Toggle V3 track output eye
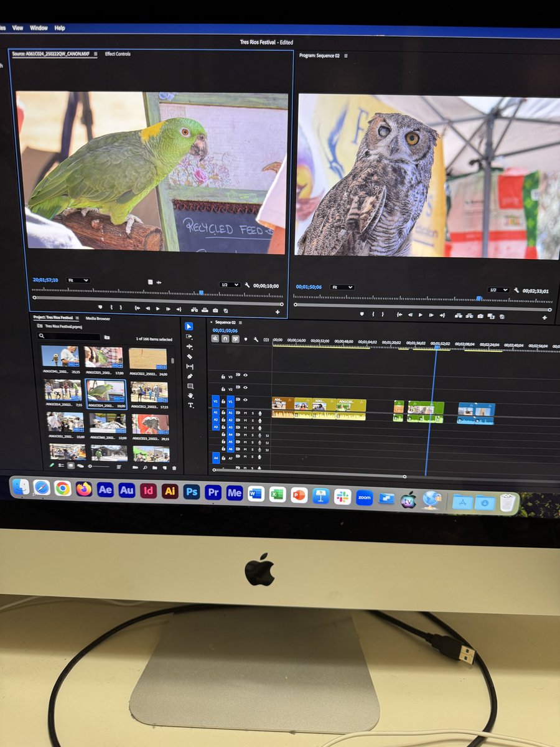560x747 pixels. 246,376
